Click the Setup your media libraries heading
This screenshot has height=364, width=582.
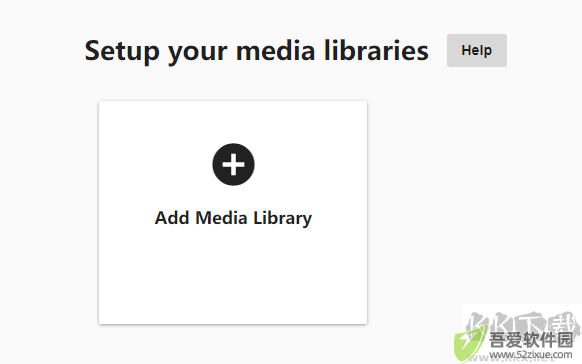pyautogui.click(x=256, y=51)
